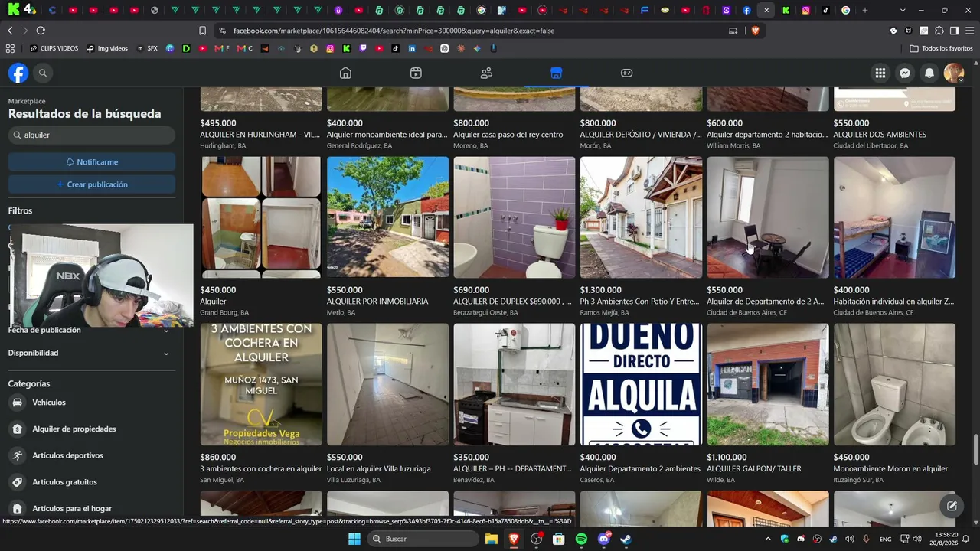Image resolution: width=980 pixels, height=551 pixels.
Task: Open a new browser tab with plus
Action: (x=865, y=10)
